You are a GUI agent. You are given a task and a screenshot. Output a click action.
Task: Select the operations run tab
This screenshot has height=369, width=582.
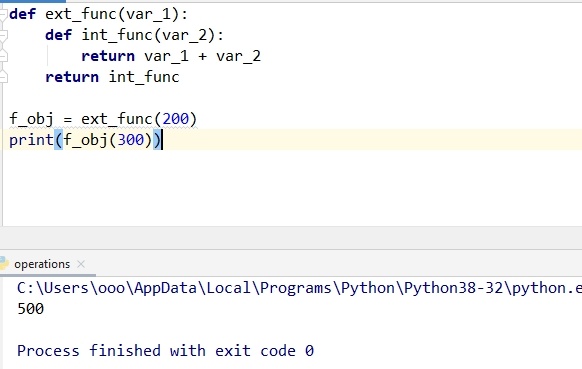[x=42, y=264]
